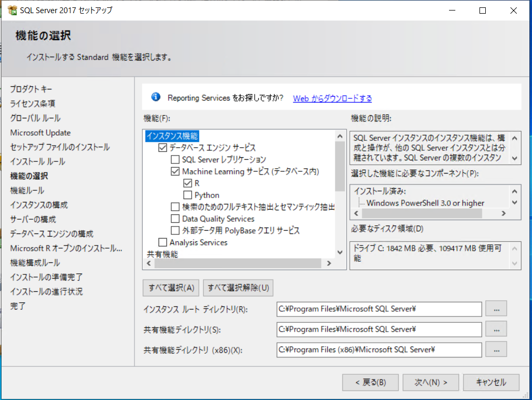Enable Analysis Services checkbox
Viewport: 532px width, 400px height.
162,242
